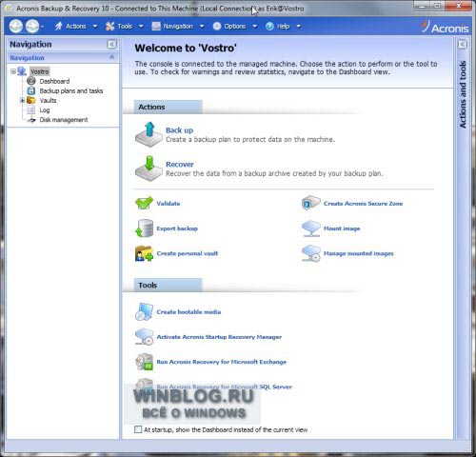Click the Create personal vault link
Screen dimensions: 476x457
click(188, 253)
